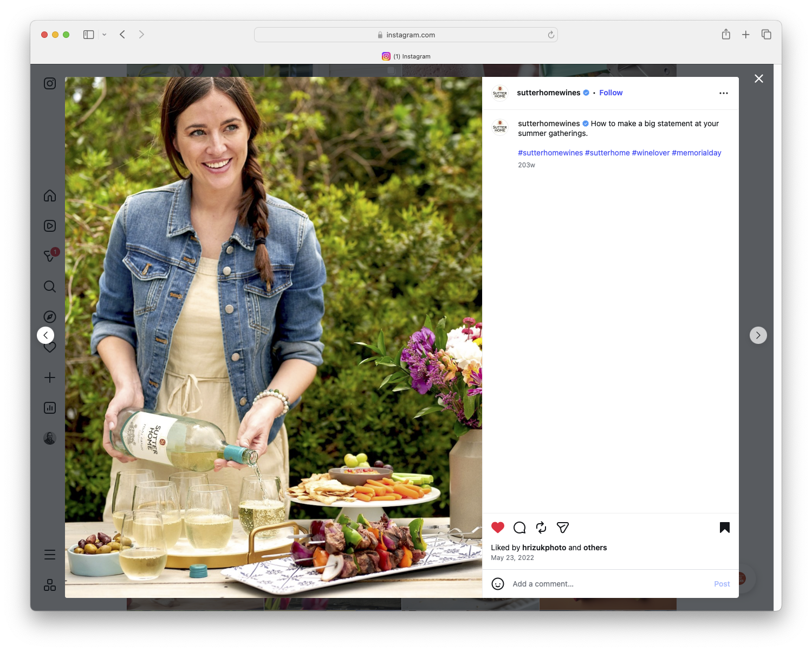
Task: Follow sutterhomewines
Action: tap(610, 93)
